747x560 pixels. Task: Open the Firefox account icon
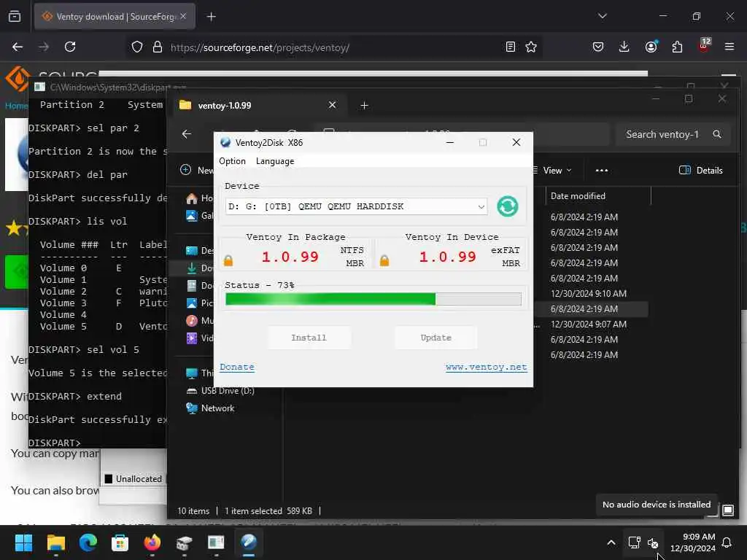tap(651, 47)
